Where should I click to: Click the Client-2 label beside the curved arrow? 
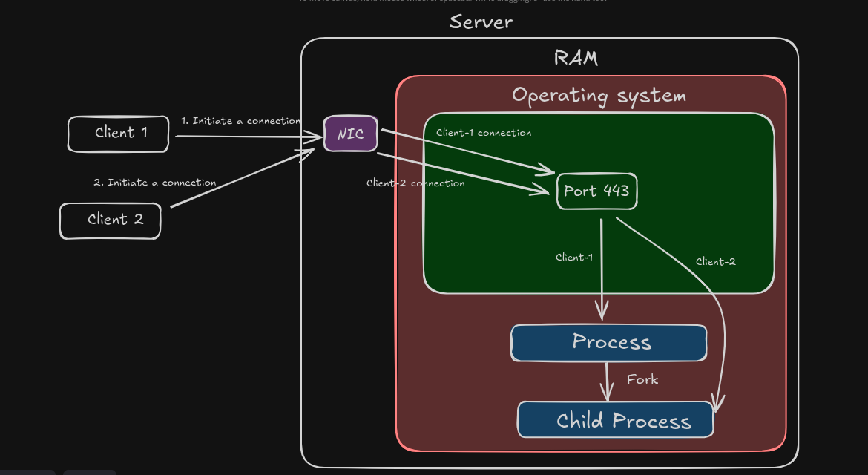coord(715,261)
